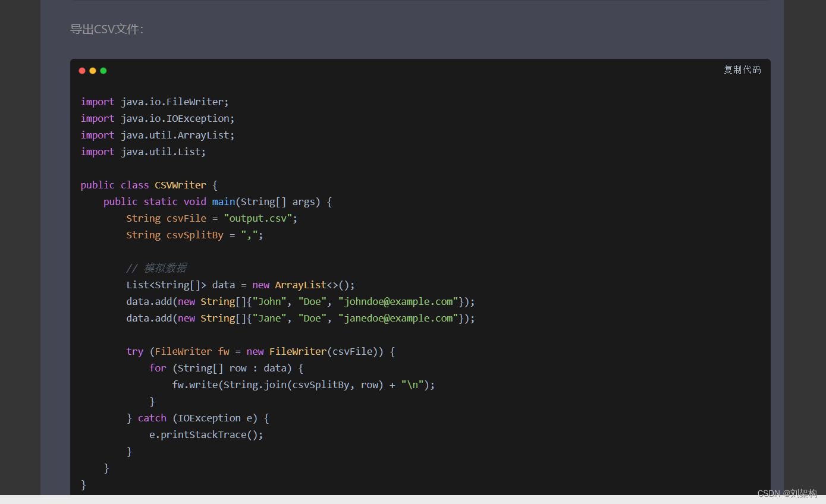Click the string "janedoe@example.com"
Screen dimensions: 826x504
coord(398,318)
